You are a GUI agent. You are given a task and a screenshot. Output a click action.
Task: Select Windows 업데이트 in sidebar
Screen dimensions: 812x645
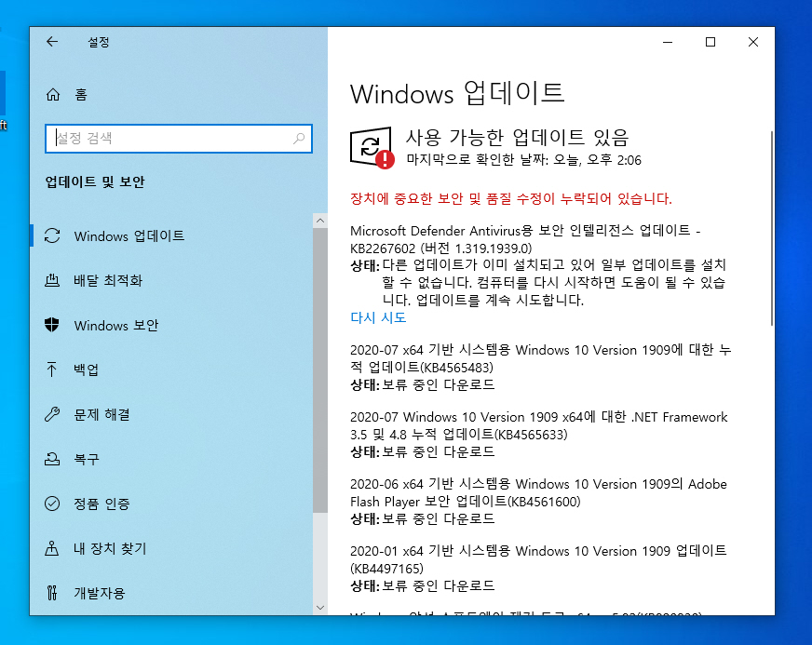click(x=171, y=236)
